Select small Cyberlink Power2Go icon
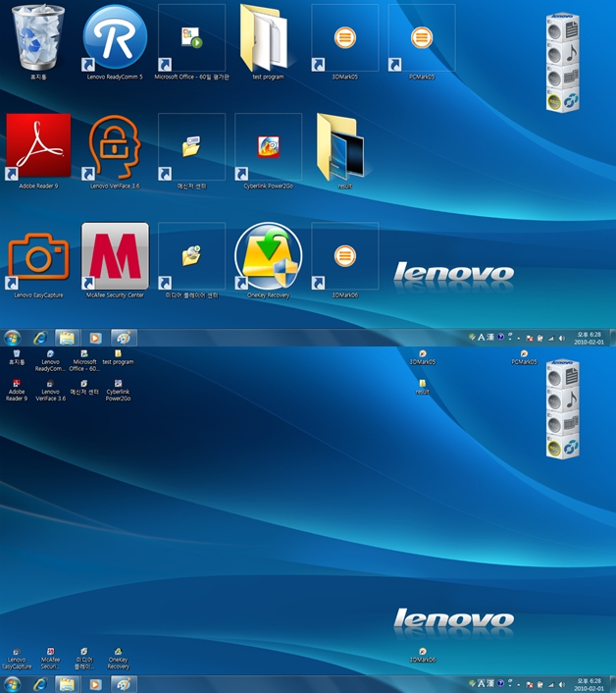 (118, 383)
